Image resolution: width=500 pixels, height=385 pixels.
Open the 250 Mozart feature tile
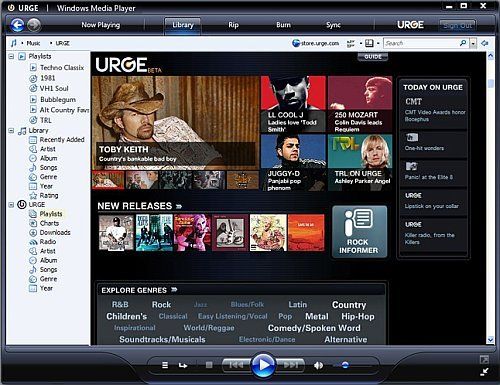(x=360, y=104)
